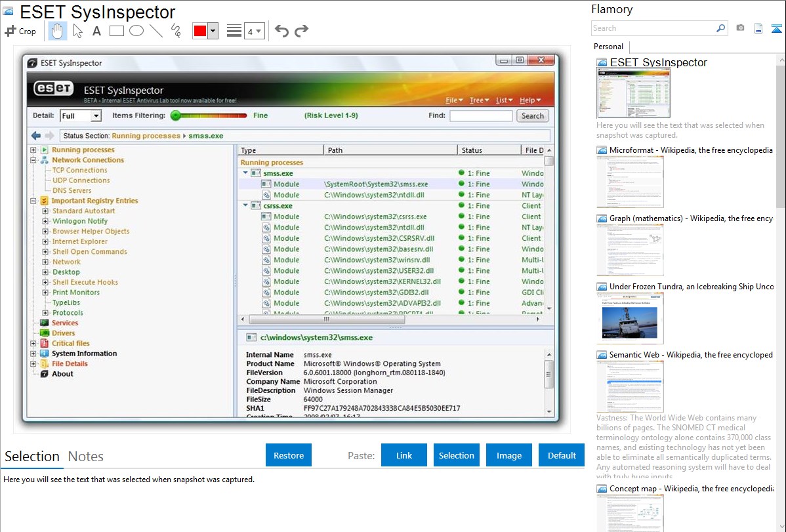Collapse the Network Connections tree node

(x=33, y=160)
